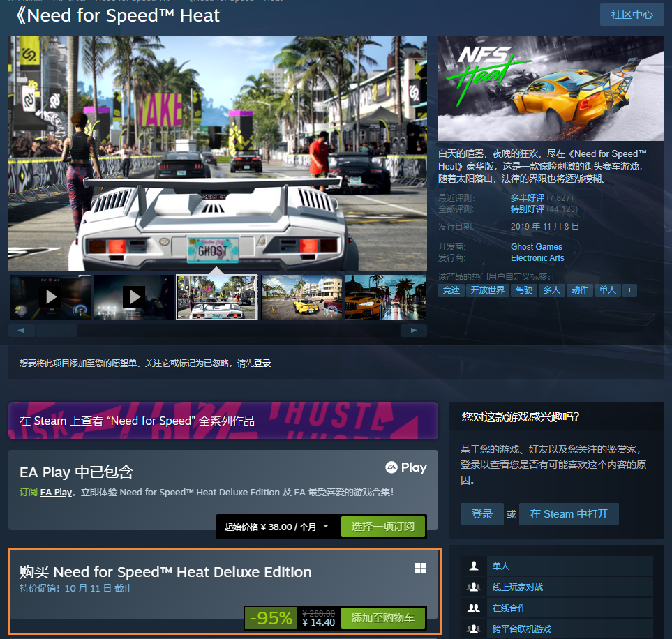Click the Windows platform icon on purchase box
The height and width of the screenshot is (639, 672).
point(420,569)
